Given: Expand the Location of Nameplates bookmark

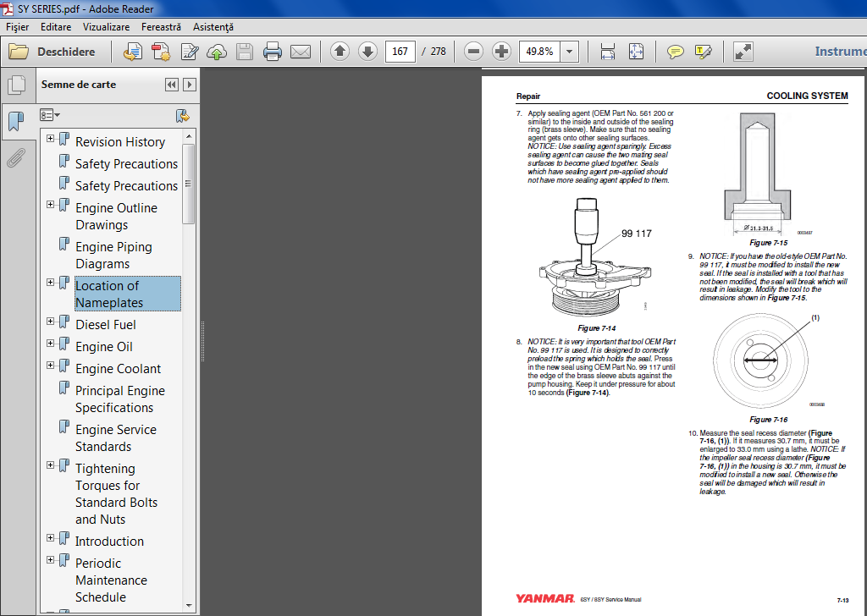Looking at the screenshot, I should [50, 283].
